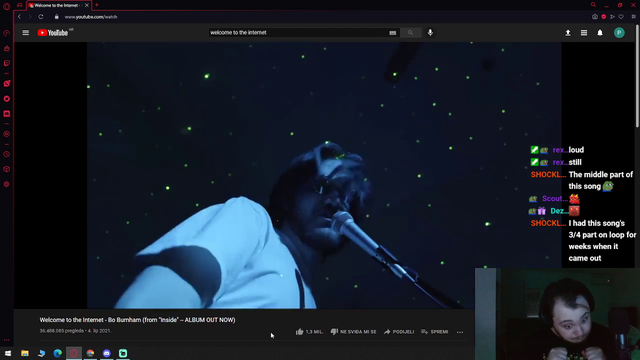Open WhatsApp messenger in the sidebar
The width and height of the screenshot is (640, 360).
click(7, 84)
